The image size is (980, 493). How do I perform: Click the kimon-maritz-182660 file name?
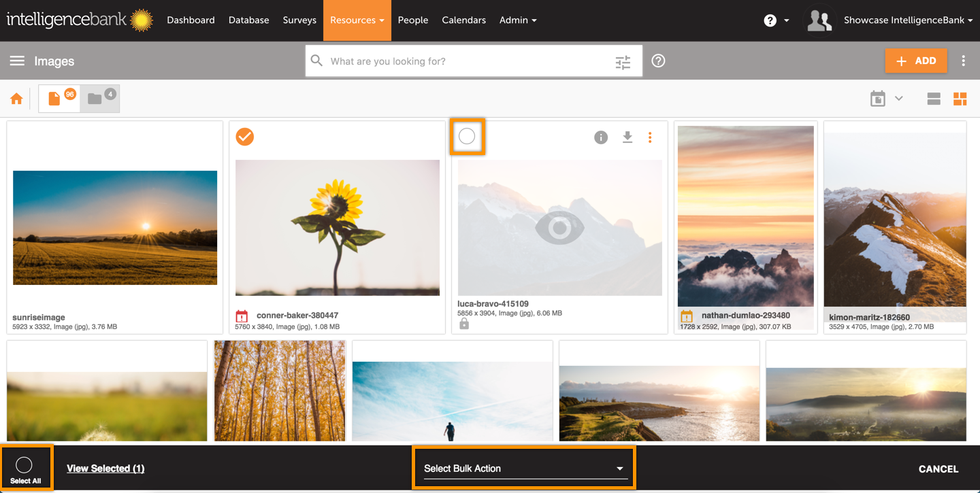click(870, 318)
